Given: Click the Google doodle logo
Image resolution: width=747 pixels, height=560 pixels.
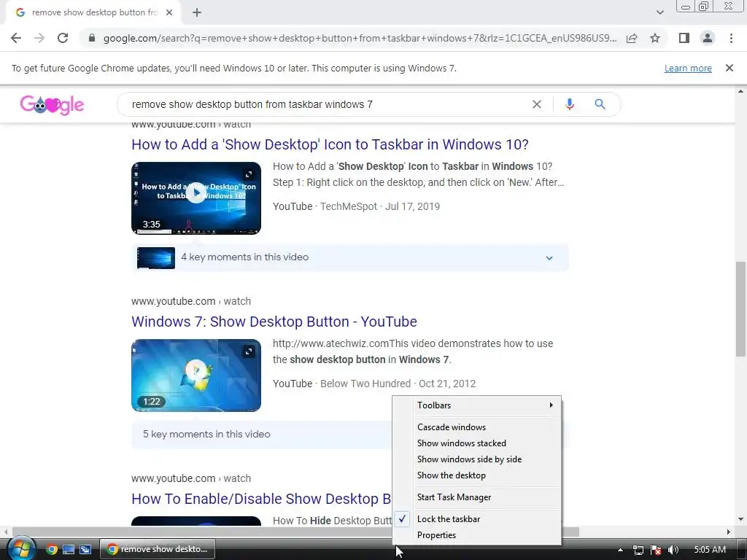Looking at the screenshot, I should 52,105.
